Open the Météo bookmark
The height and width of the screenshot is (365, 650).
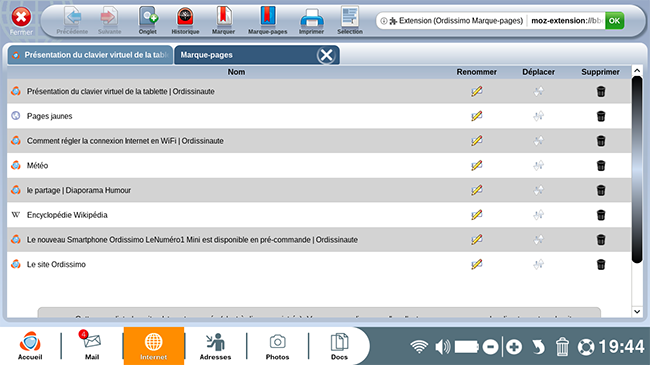point(37,165)
